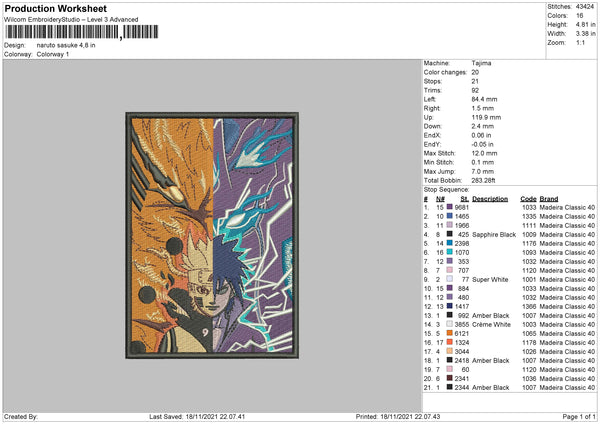This screenshot has width=600, height=424.
Task: Click the Max Stitch value '12.0 mm'
Action: click(484, 153)
